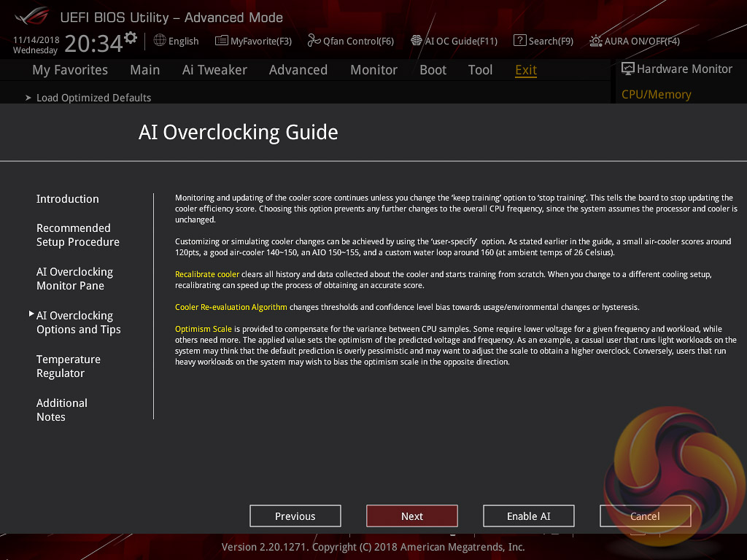Click Load Optimized Defaults entry
The height and width of the screenshot is (560, 747).
(x=94, y=98)
